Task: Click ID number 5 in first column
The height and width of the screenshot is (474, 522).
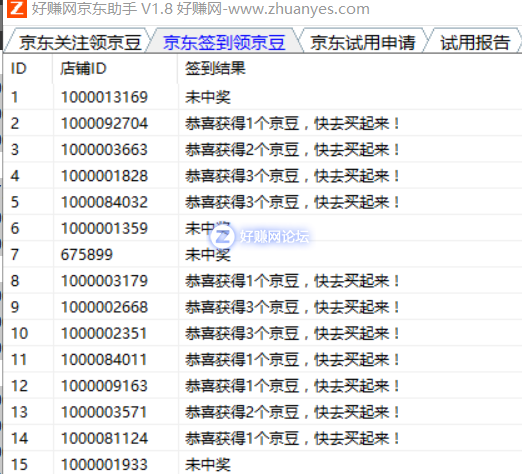Action: click(x=15, y=202)
